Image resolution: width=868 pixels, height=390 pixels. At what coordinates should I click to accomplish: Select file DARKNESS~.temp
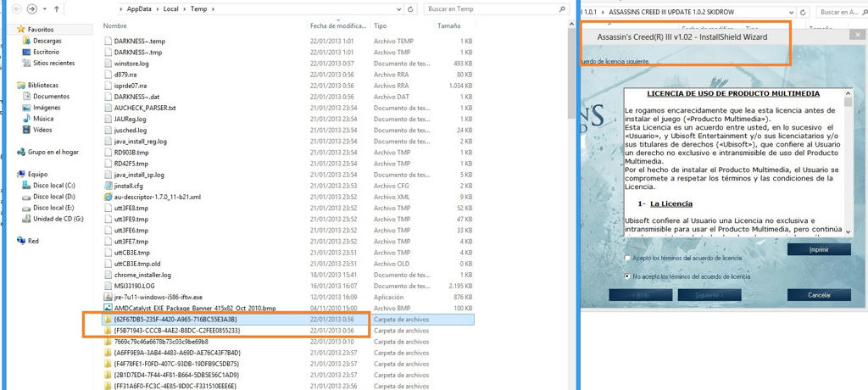pyautogui.click(x=140, y=41)
